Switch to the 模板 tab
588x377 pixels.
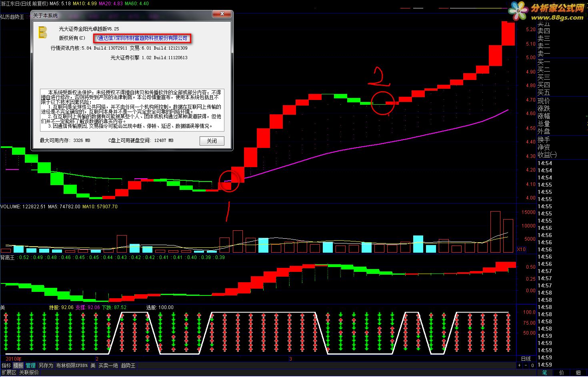click(18, 365)
